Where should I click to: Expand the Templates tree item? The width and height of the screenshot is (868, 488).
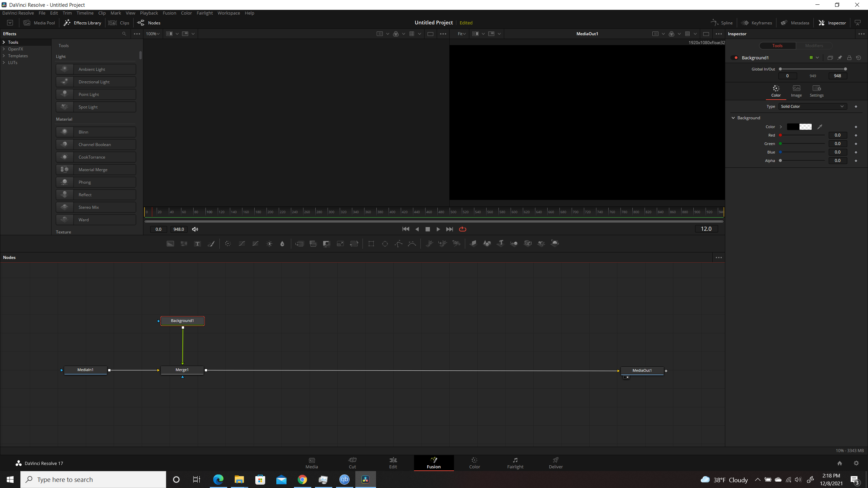click(x=4, y=56)
